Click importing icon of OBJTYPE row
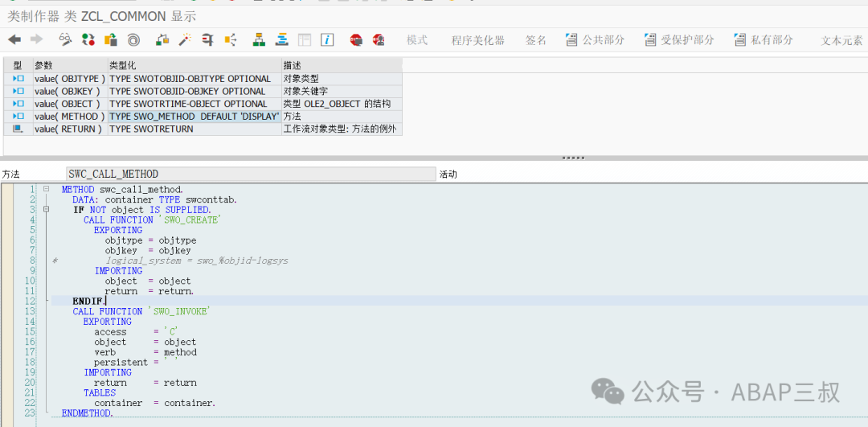This screenshot has width=868, height=427. tap(18, 79)
